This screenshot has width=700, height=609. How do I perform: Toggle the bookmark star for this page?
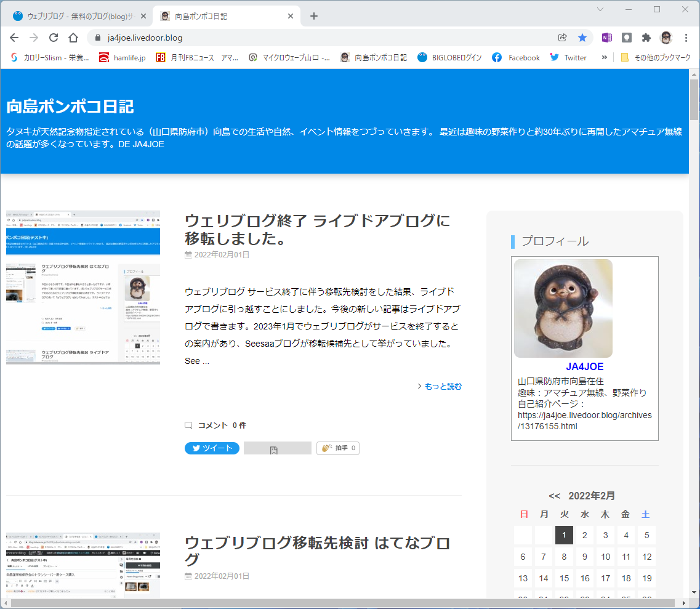coord(582,38)
